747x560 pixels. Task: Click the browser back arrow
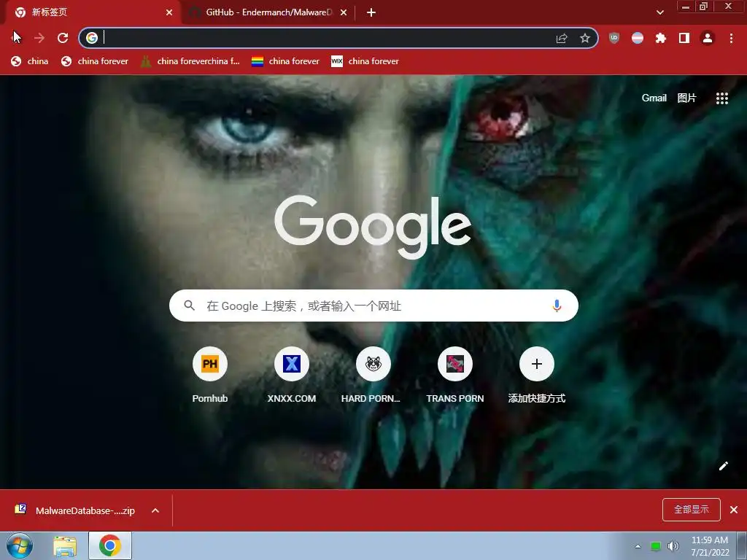tap(15, 38)
